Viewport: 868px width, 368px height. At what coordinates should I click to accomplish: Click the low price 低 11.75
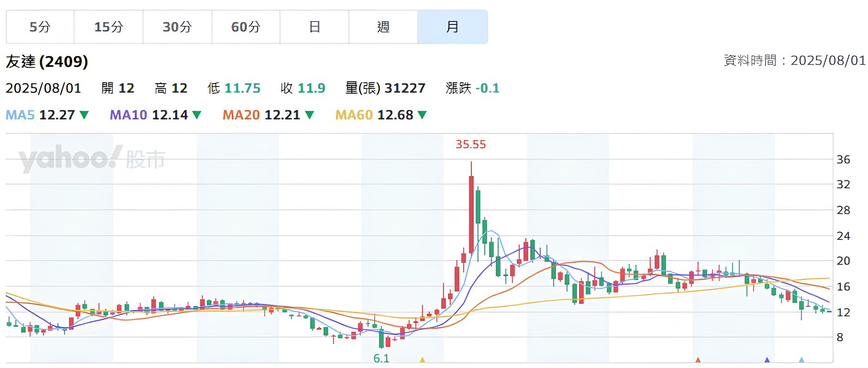(x=234, y=88)
